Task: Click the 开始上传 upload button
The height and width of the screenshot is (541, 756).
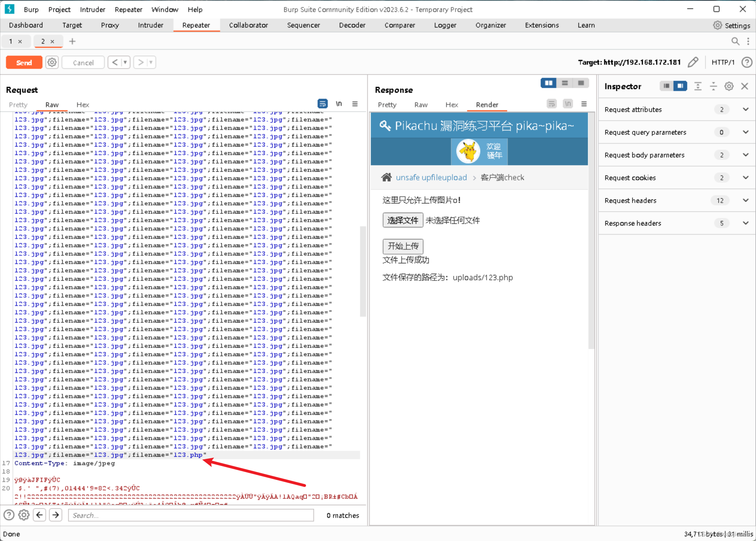Action: [403, 246]
